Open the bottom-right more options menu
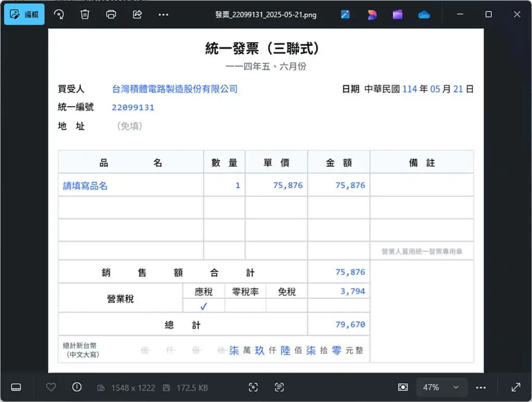Screen dimensions: 532x402 pyautogui.click(x=481, y=387)
